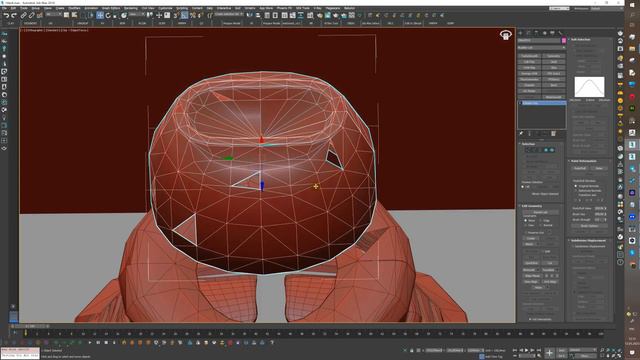Select the Element sub-object level icon

click(552, 150)
